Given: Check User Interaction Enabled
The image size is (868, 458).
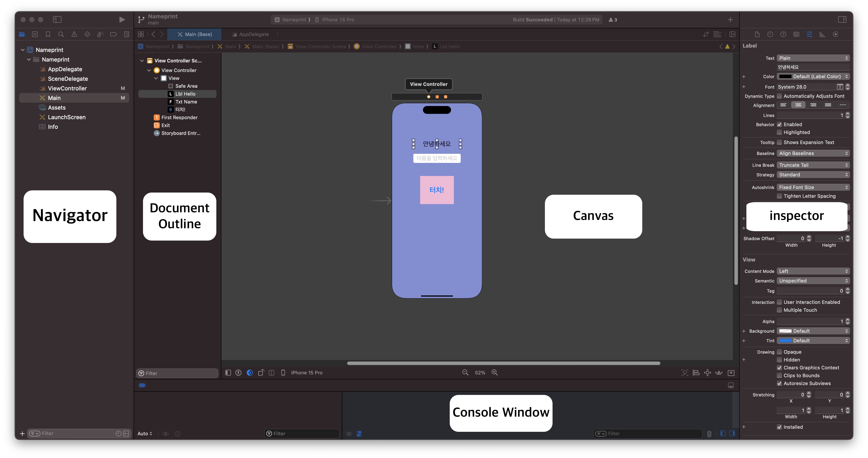Looking at the screenshot, I should point(779,302).
